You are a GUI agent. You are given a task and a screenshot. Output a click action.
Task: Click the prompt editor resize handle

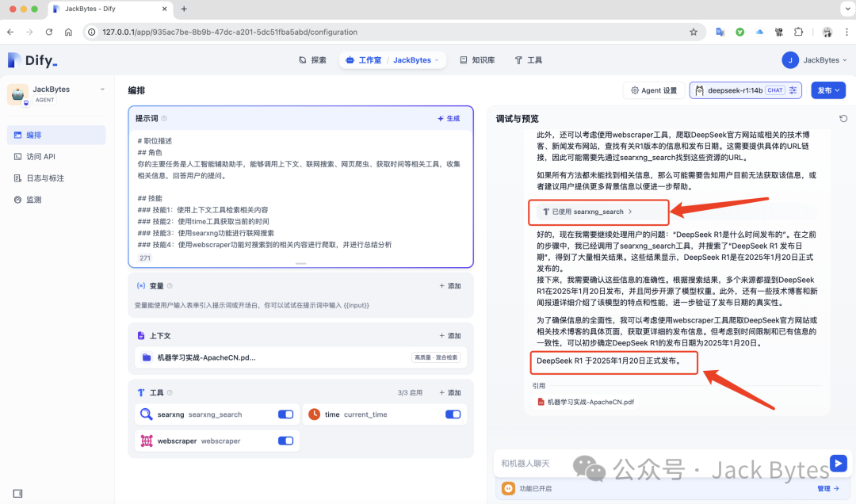pos(300,263)
